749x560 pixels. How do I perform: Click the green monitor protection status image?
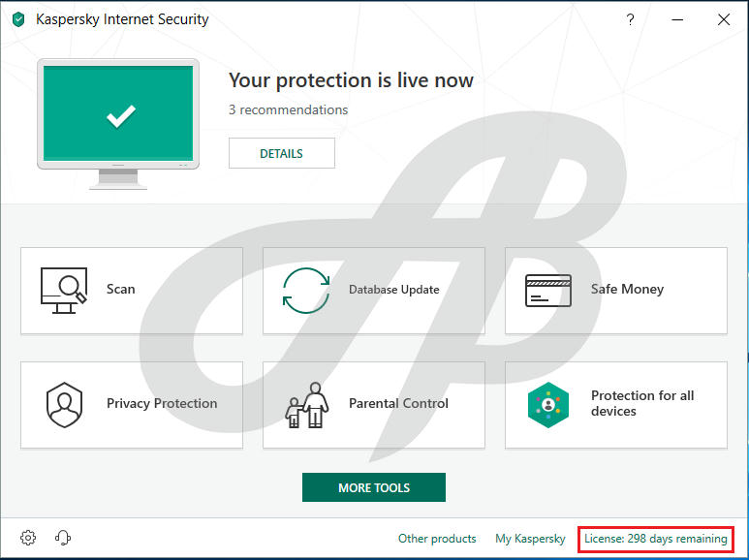(118, 118)
